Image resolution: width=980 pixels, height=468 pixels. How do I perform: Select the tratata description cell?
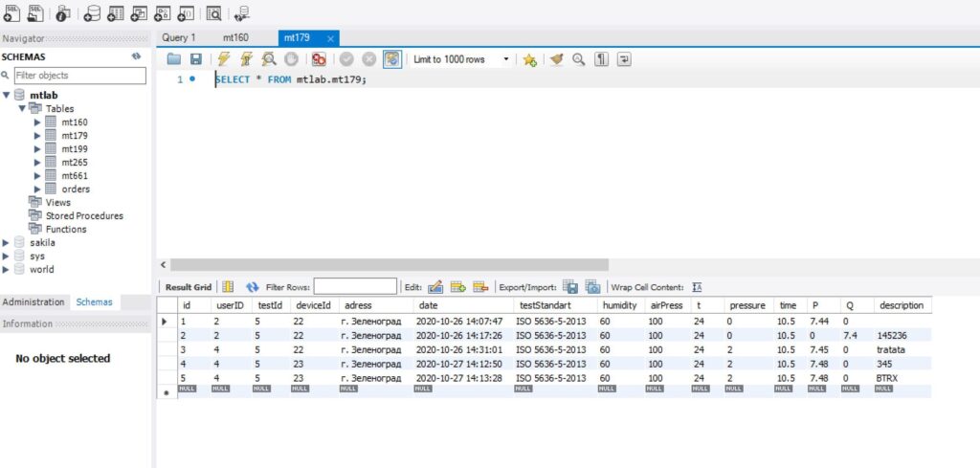click(902, 350)
